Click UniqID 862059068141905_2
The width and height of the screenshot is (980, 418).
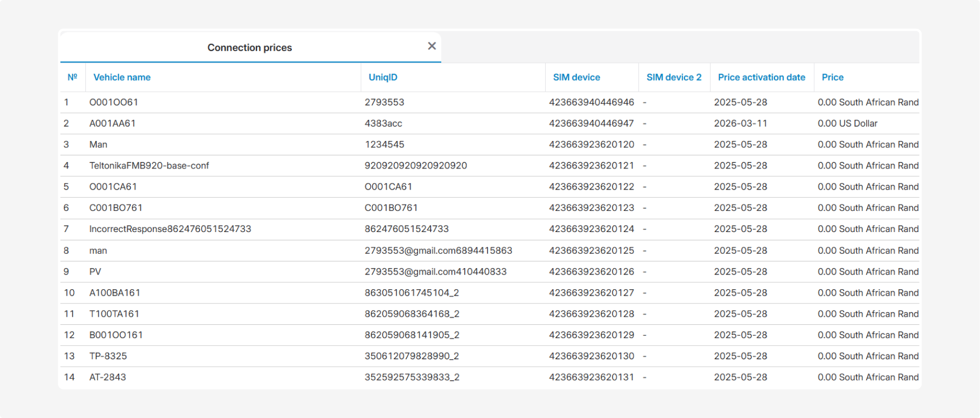point(412,335)
